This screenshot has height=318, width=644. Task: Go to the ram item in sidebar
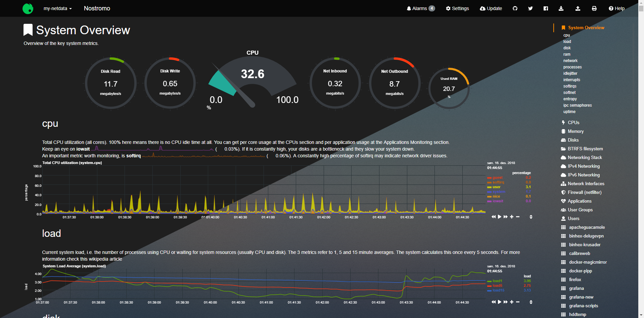[567, 54]
